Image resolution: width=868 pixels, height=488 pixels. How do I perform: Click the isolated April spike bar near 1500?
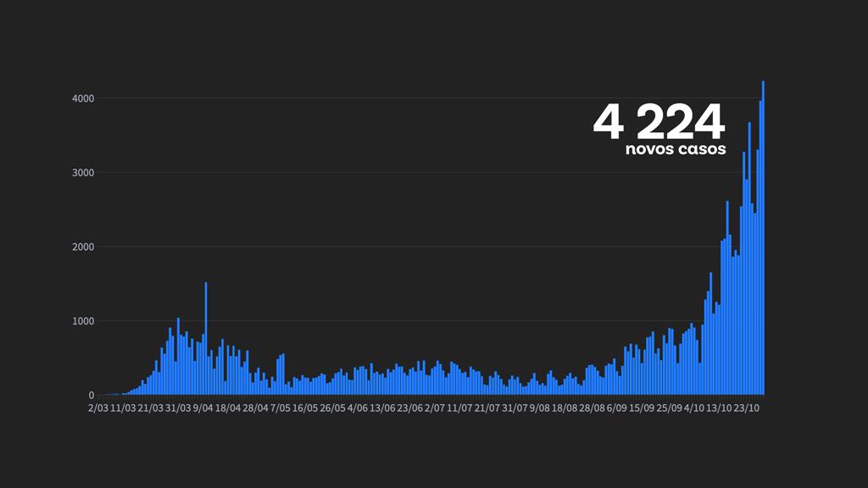tap(206, 339)
